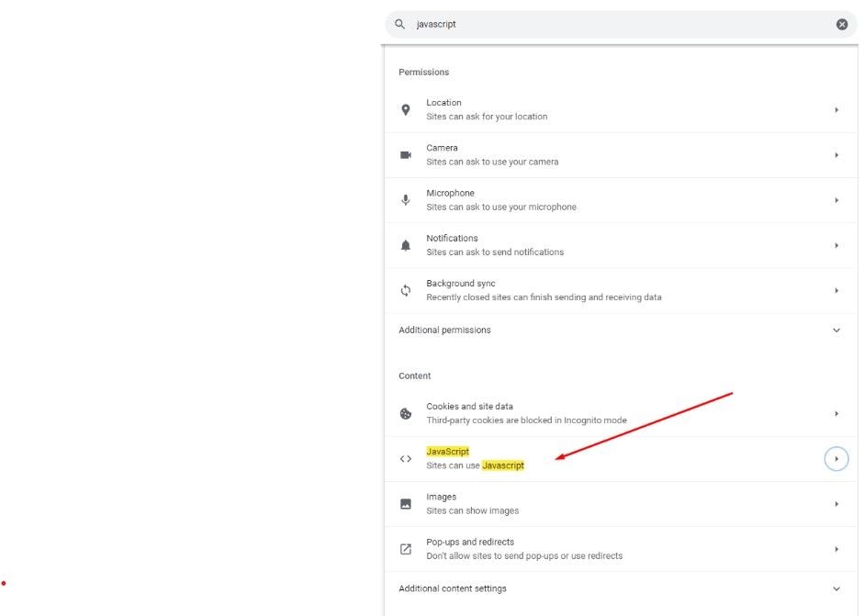Image resolution: width=864 pixels, height=616 pixels.
Task: Click the Notifications bell icon
Action: [x=406, y=245]
